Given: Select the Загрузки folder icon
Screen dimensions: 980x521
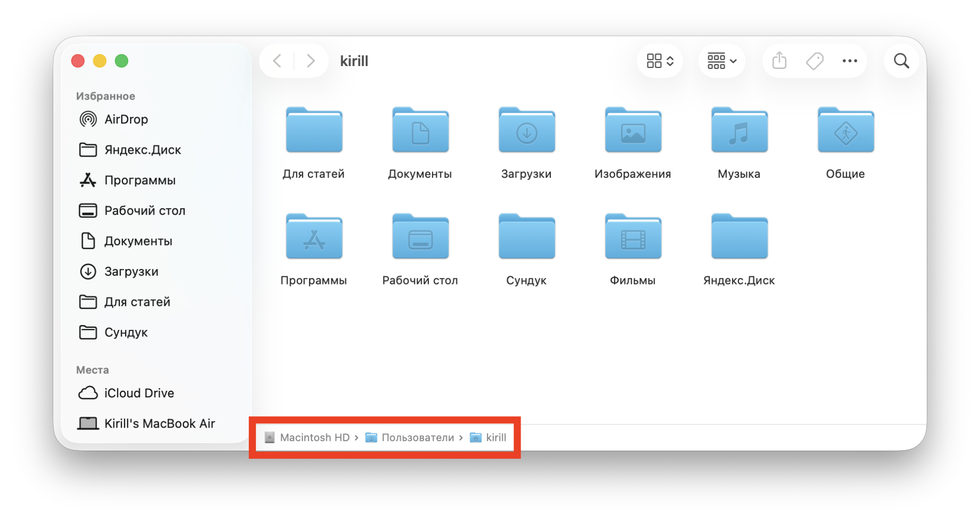Looking at the screenshot, I should (x=526, y=130).
